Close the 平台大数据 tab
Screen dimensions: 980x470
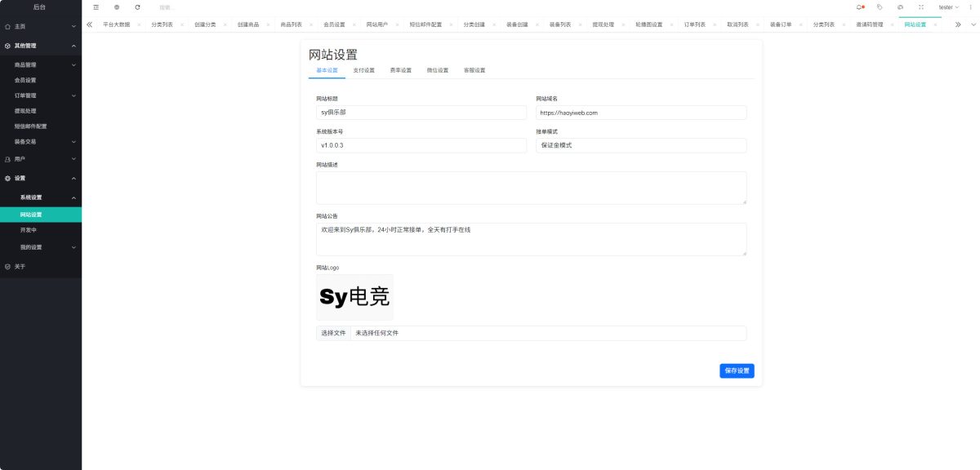click(139, 24)
